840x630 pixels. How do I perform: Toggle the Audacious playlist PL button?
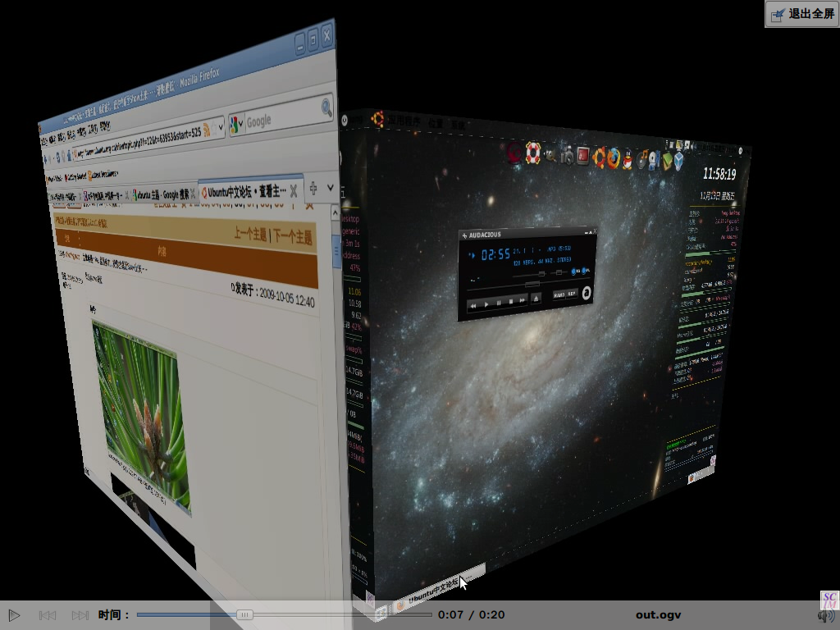point(586,271)
